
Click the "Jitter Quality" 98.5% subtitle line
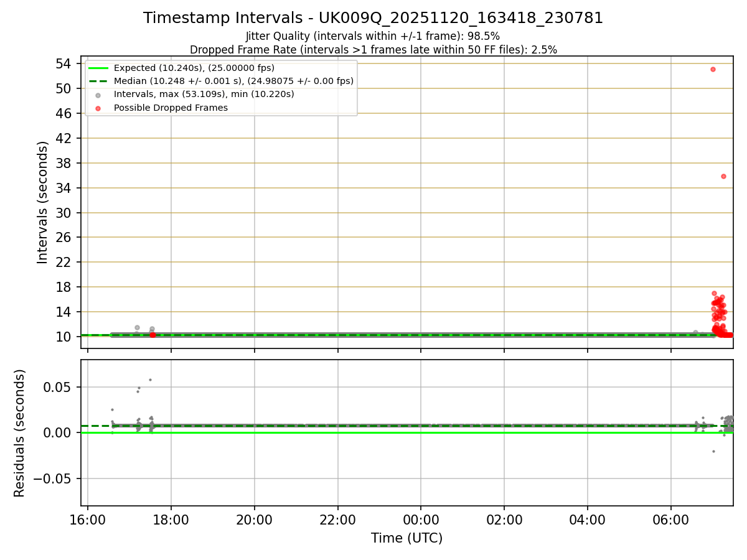click(x=373, y=36)
